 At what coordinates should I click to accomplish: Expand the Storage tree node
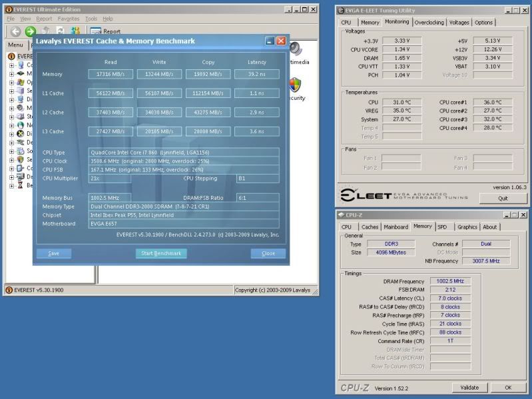point(11,117)
